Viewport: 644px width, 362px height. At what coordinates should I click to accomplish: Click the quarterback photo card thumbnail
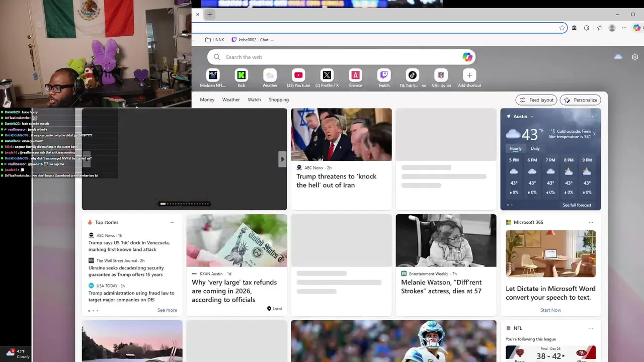393,341
